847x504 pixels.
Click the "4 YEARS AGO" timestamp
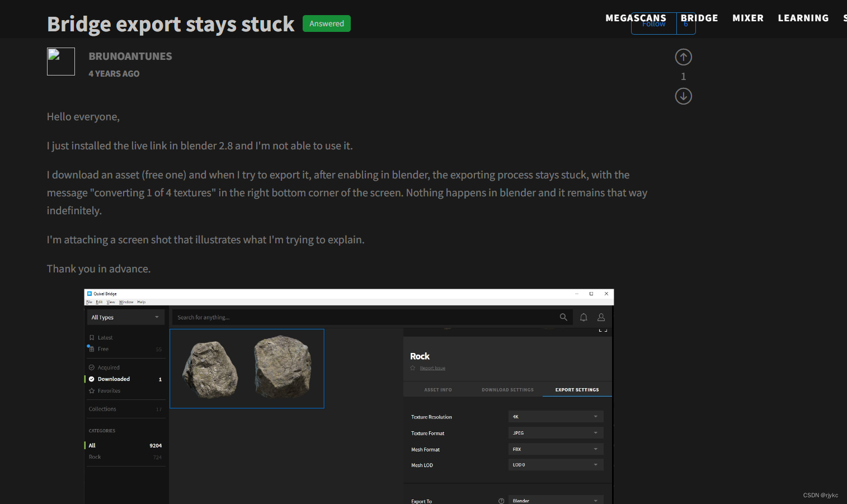114,74
